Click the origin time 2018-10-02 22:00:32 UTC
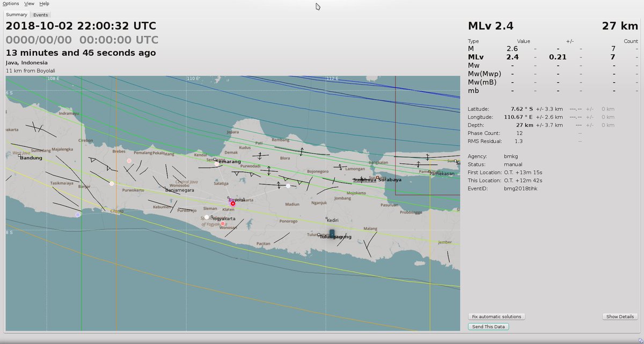Viewport: 644px width, 344px height. coord(81,26)
